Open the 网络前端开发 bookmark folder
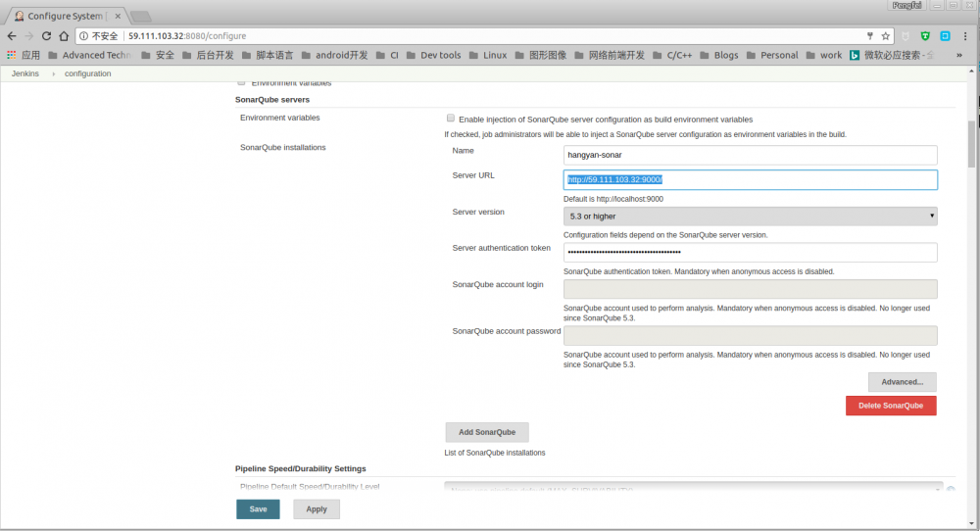Viewport: 980px width, 531px height. point(610,55)
